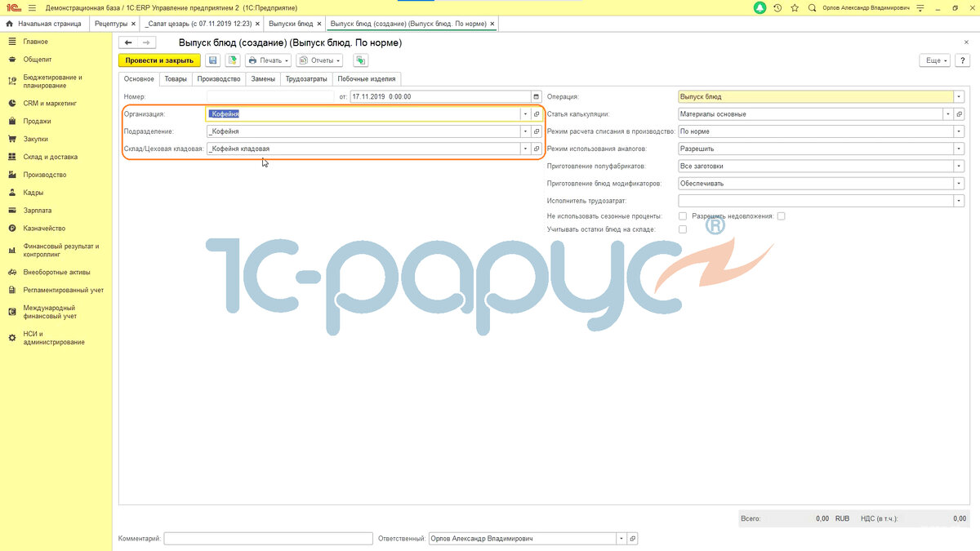Open Подразделение record with its open icon
The height and width of the screenshot is (551, 980).
click(537, 131)
